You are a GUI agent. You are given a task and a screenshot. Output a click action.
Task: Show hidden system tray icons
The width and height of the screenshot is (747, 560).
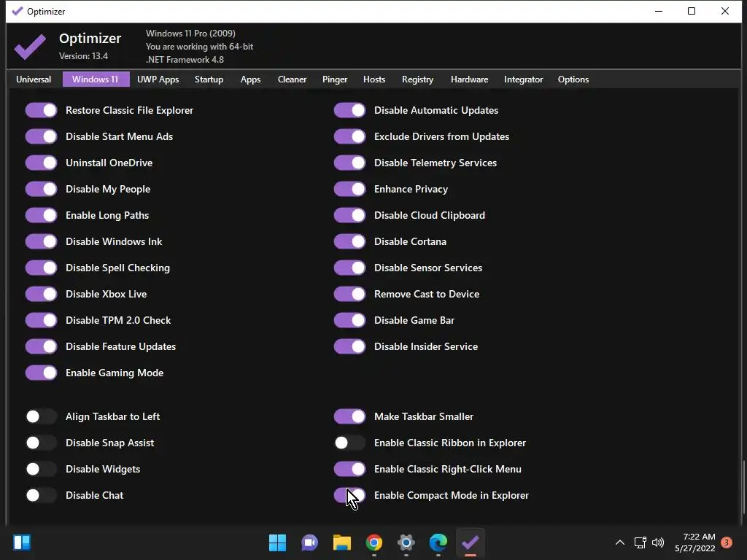(620, 542)
